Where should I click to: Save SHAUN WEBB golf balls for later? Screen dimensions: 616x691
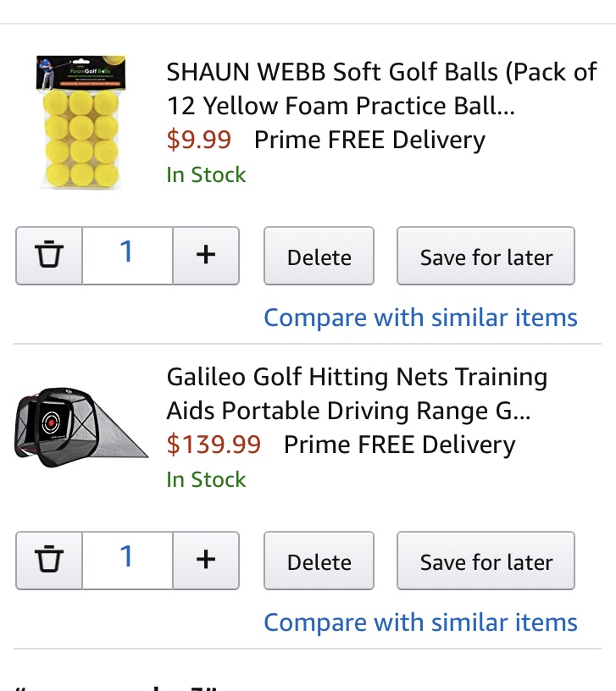[x=486, y=257]
